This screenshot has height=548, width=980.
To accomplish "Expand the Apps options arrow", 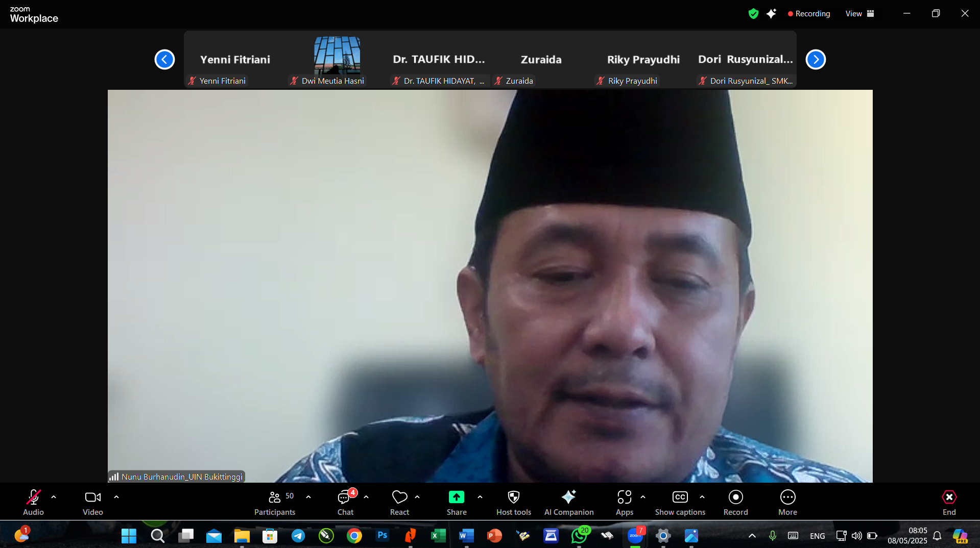I will (643, 497).
